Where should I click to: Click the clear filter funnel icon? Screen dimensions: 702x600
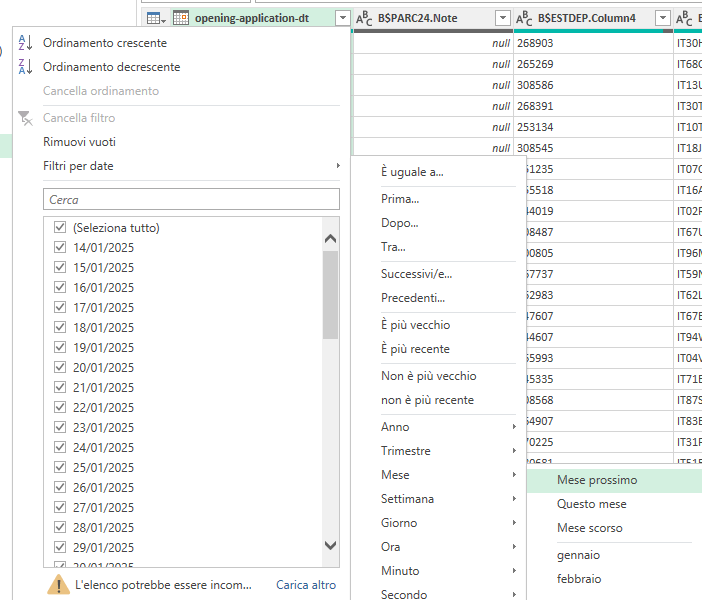click(x=25, y=118)
